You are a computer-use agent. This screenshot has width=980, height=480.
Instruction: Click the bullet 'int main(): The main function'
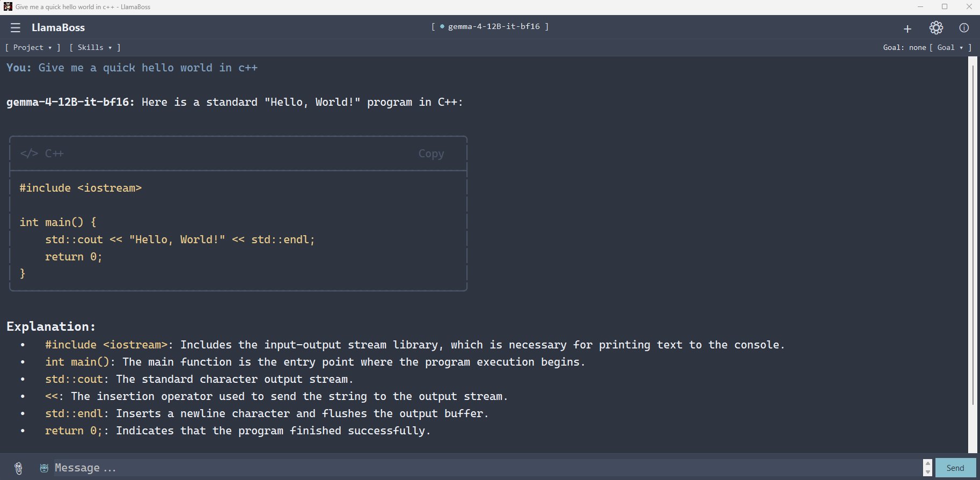click(x=315, y=362)
